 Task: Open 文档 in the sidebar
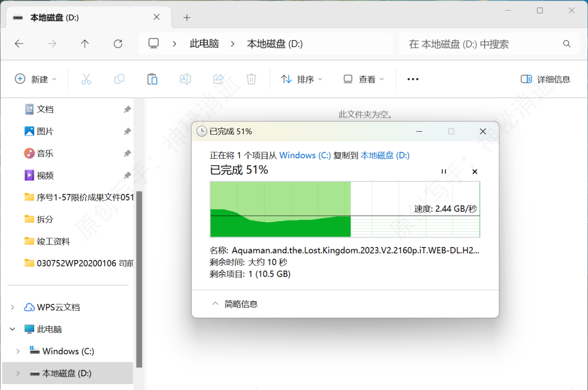(39, 109)
